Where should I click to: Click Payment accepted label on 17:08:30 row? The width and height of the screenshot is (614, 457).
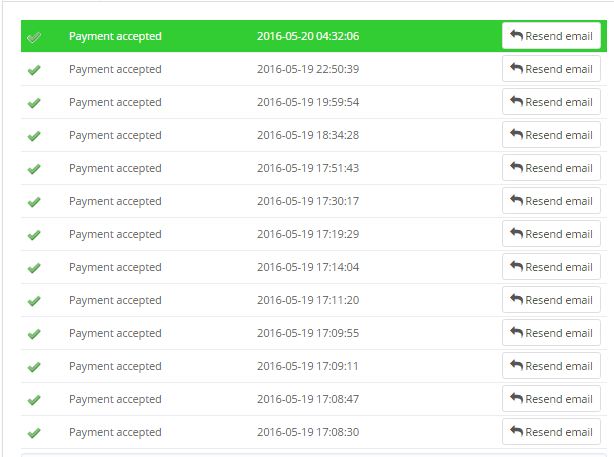tap(115, 432)
